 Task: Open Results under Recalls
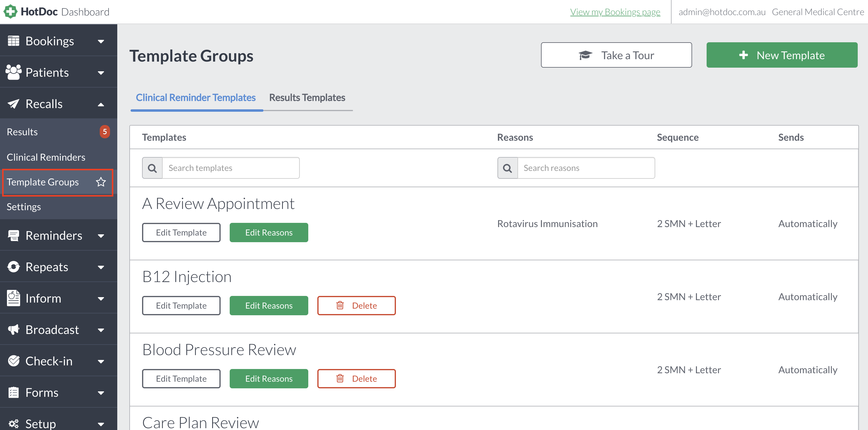pyautogui.click(x=59, y=132)
